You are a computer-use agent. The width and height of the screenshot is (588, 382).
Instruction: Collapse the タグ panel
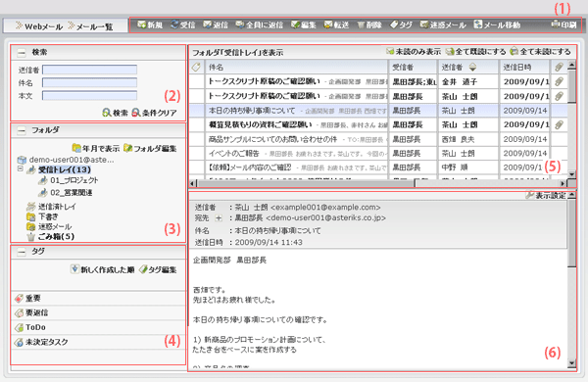(x=22, y=252)
